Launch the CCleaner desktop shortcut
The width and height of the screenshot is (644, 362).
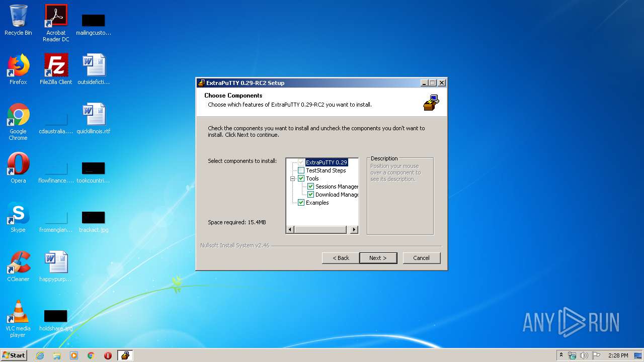tap(18, 266)
